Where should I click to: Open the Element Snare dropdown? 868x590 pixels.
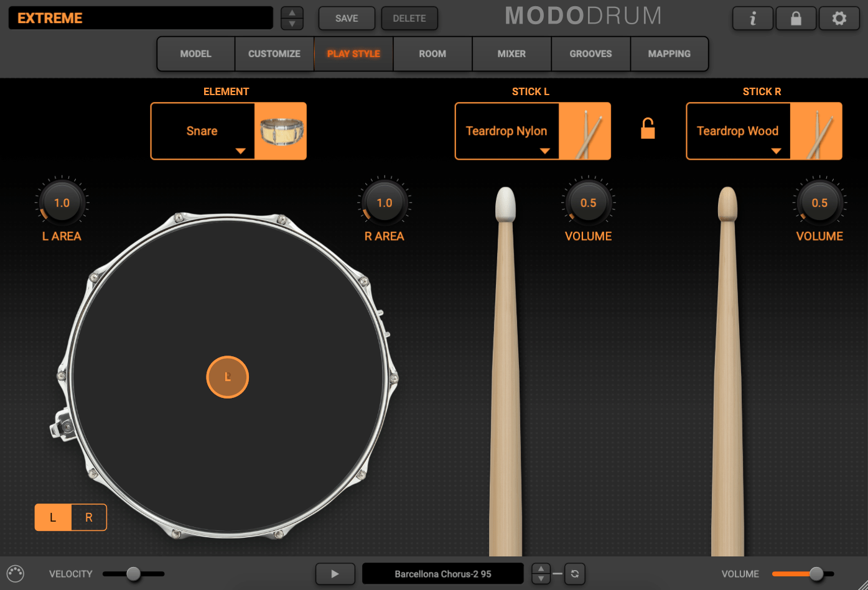[203, 131]
